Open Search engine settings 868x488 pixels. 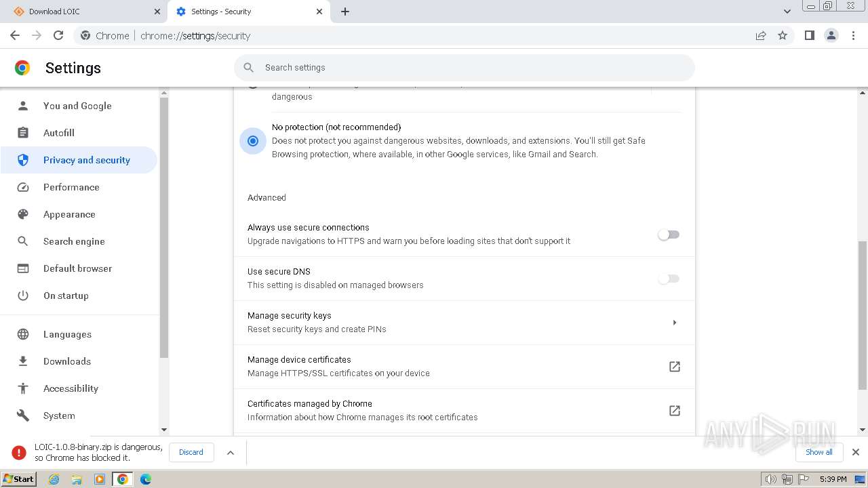79,241
